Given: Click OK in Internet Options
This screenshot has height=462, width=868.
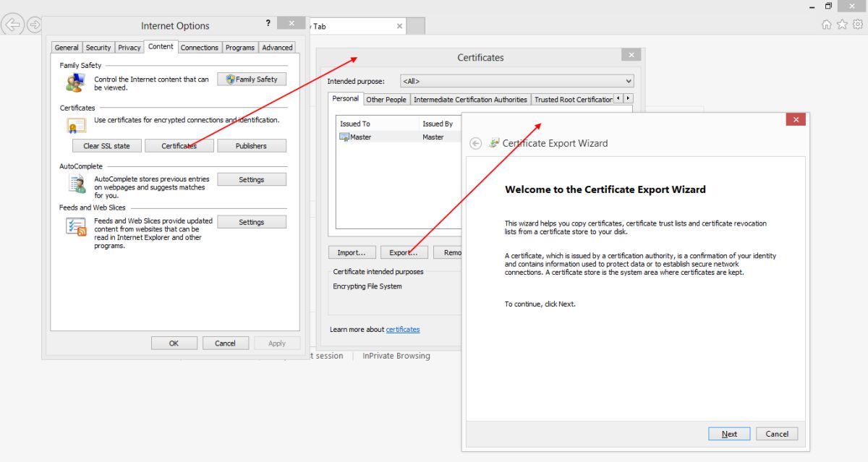Looking at the screenshot, I should [x=174, y=343].
